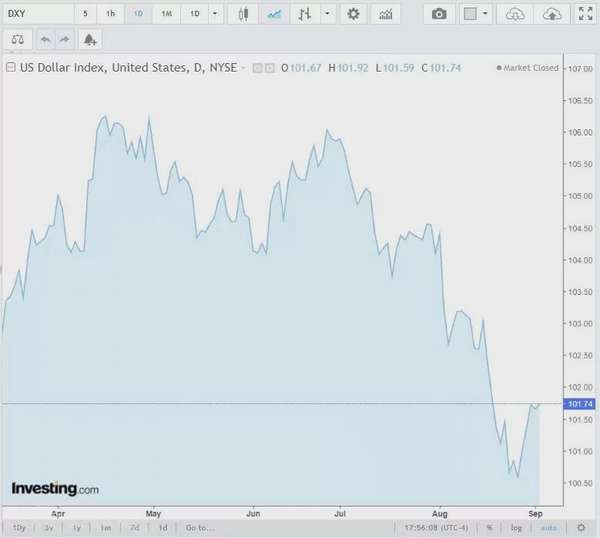Click the DXY symbol search field
The width and height of the screenshot is (600, 538).
point(38,14)
